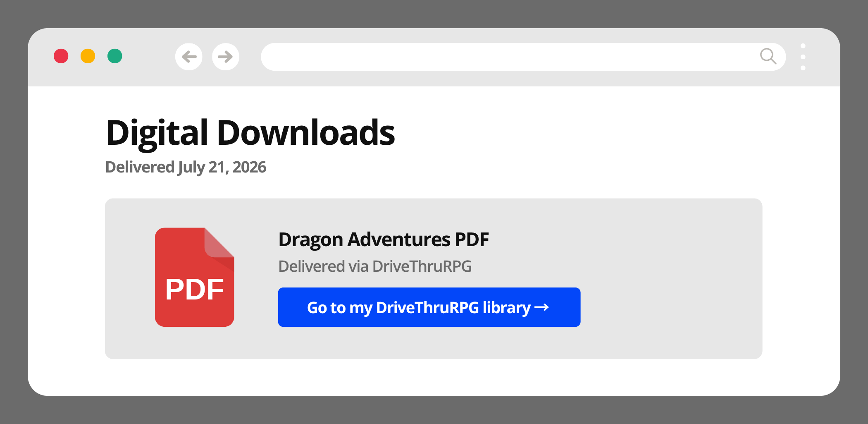Click the browser back arrow button
Image resolution: width=868 pixels, height=424 pixels.
pos(189,57)
